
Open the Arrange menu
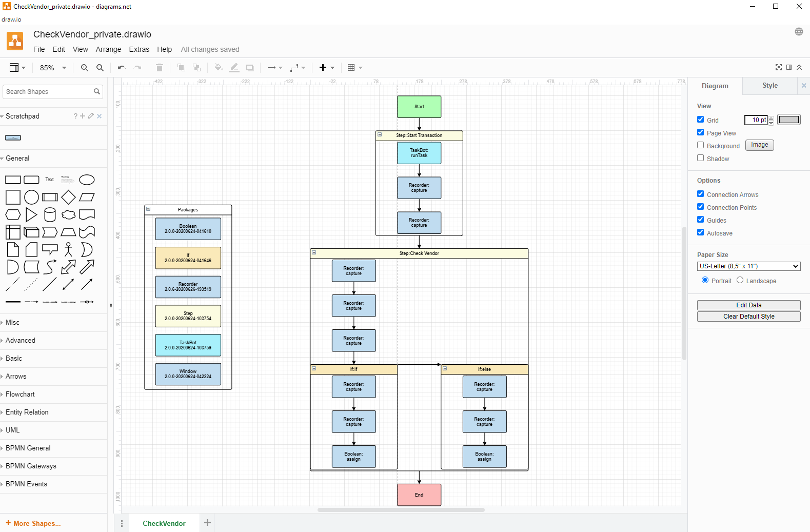(x=108, y=49)
